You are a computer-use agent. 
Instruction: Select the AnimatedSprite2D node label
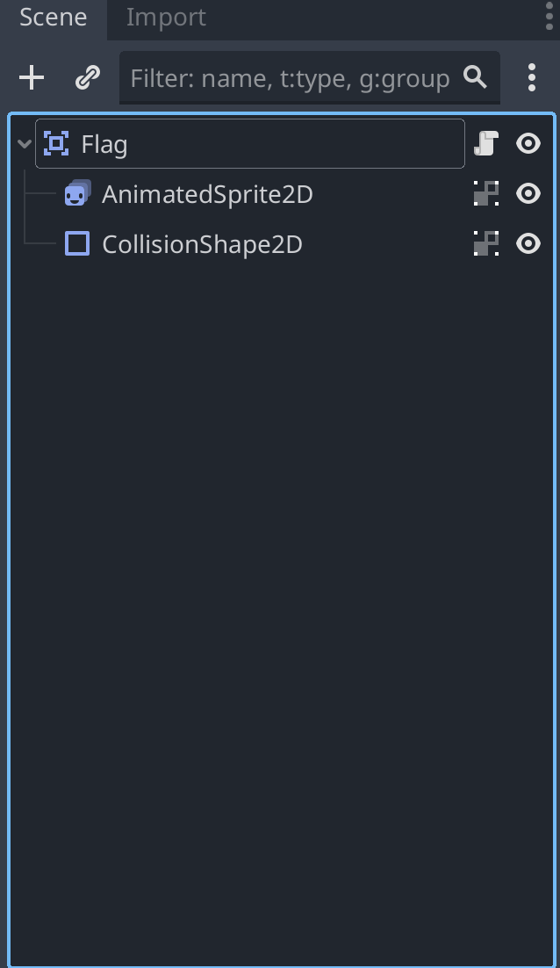pos(207,194)
